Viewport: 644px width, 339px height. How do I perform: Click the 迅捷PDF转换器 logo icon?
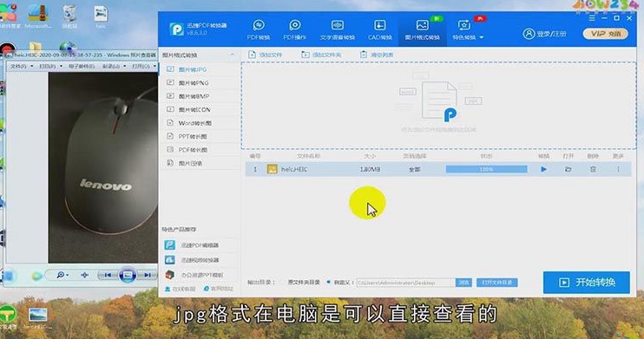coord(176,29)
